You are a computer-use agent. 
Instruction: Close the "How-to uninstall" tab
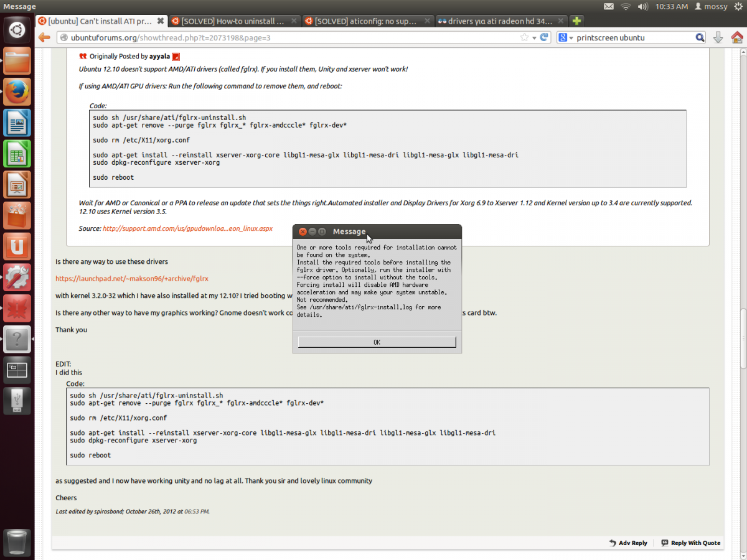click(x=293, y=21)
